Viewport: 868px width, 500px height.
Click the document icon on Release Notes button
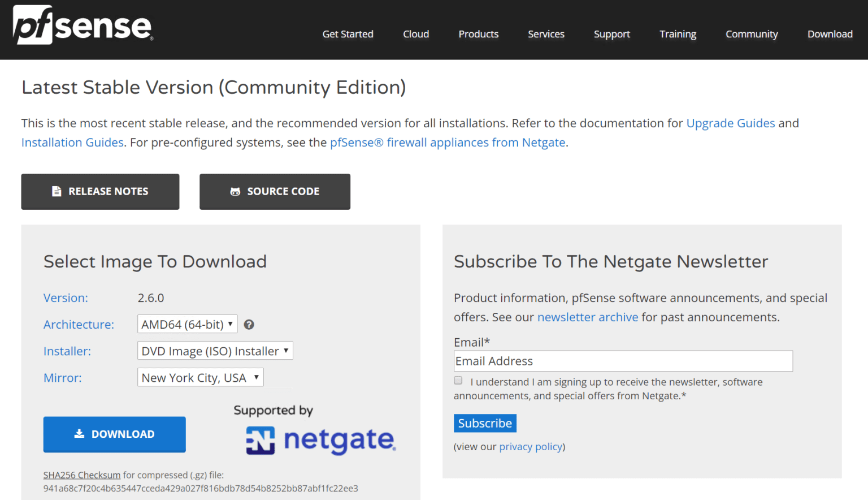[57, 191]
